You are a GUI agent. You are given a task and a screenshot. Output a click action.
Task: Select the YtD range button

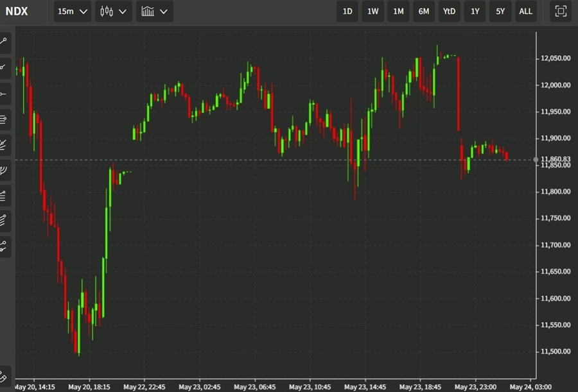449,11
